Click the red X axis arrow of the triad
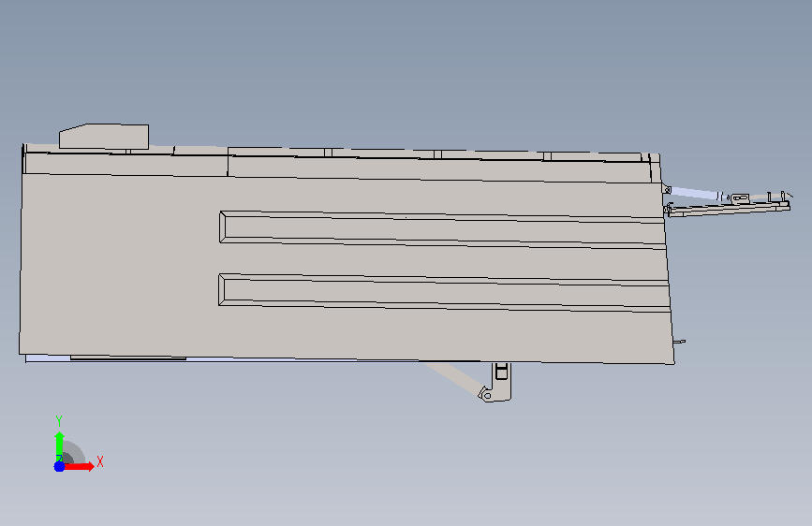Viewport: 812px width, 526px height. (x=79, y=466)
